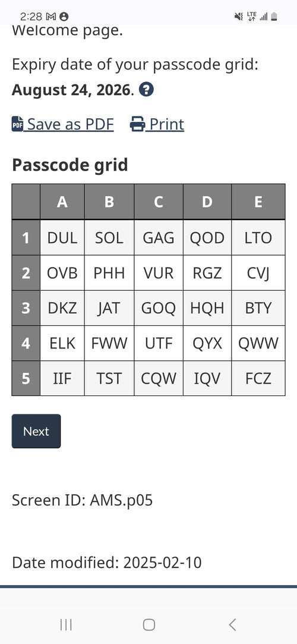This screenshot has height=644, width=297.
Task: Open the Save as PDF link
Action: [63, 124]
